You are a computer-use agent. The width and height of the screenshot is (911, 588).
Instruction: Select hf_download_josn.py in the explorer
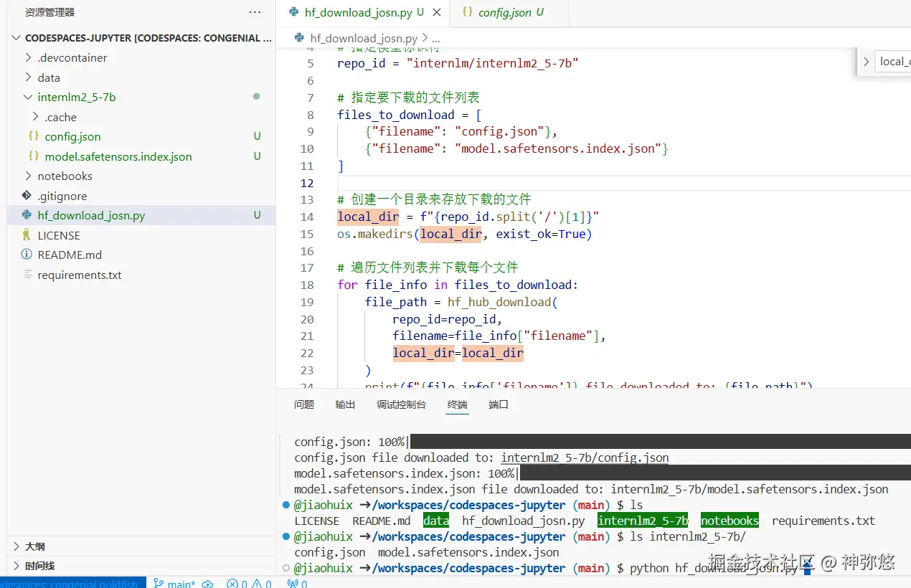point(91,215)
